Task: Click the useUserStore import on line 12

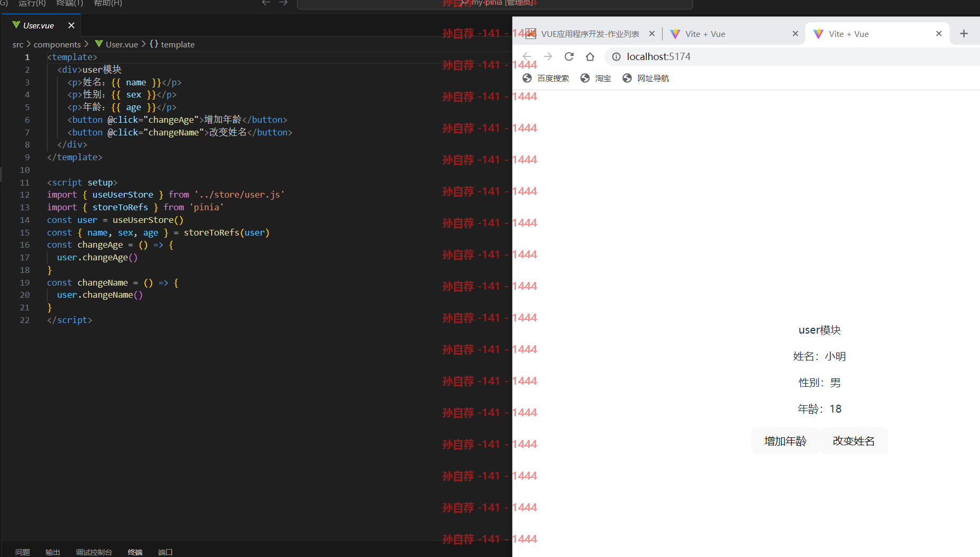Action: tap(123, 194)
